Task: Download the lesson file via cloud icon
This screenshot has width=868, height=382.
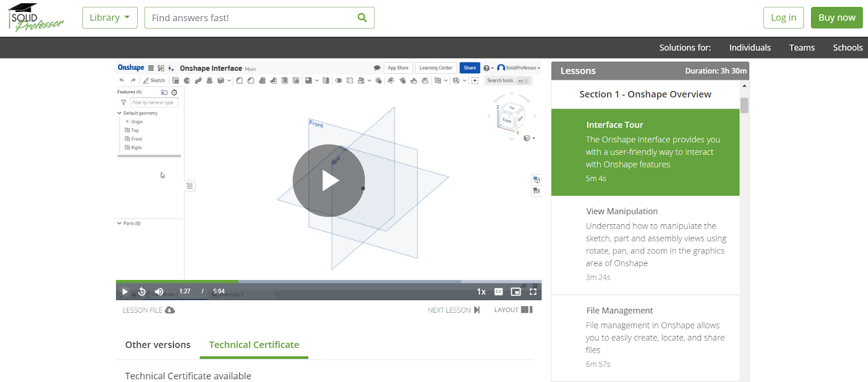Action: click(x=170, y=310)
